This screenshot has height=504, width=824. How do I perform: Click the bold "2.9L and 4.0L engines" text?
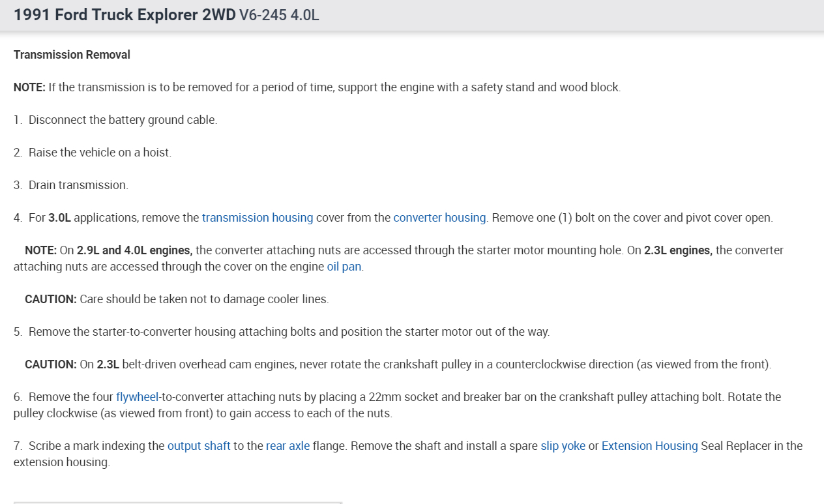(134, 250)
